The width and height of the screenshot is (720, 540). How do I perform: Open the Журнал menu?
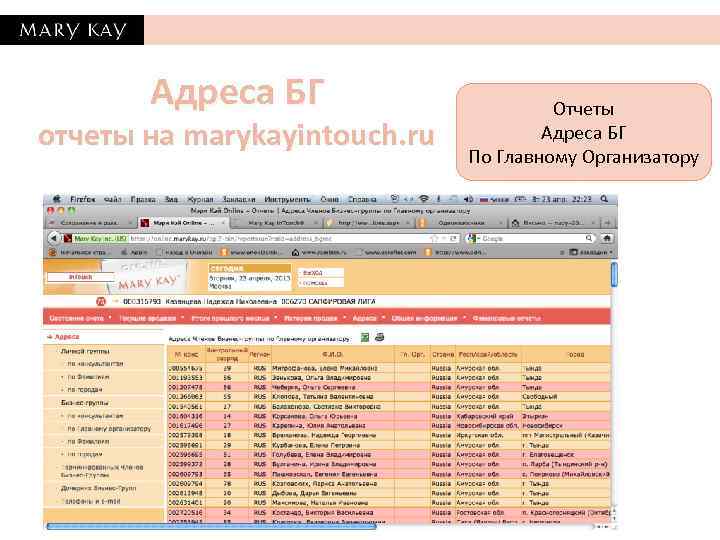[x=200, y=199]
